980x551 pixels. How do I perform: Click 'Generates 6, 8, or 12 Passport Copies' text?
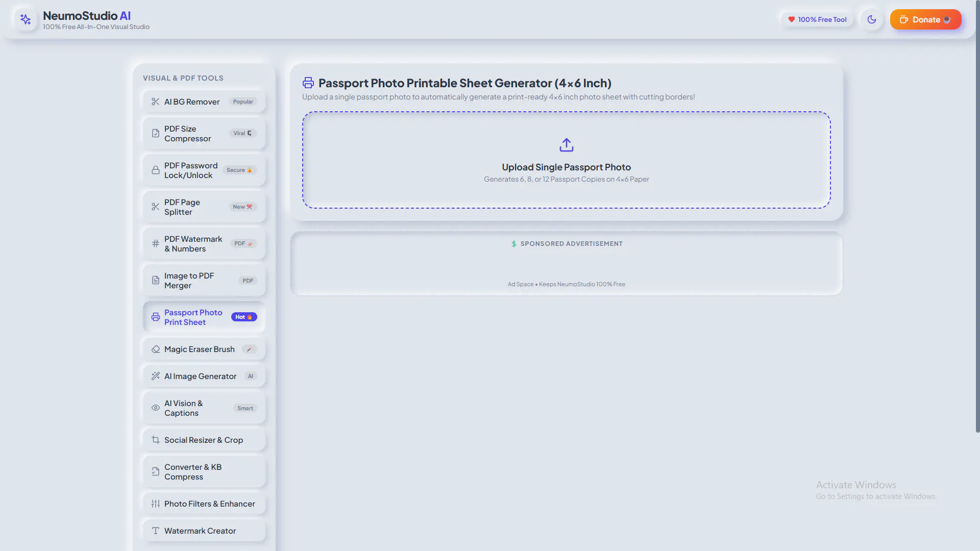567,179
